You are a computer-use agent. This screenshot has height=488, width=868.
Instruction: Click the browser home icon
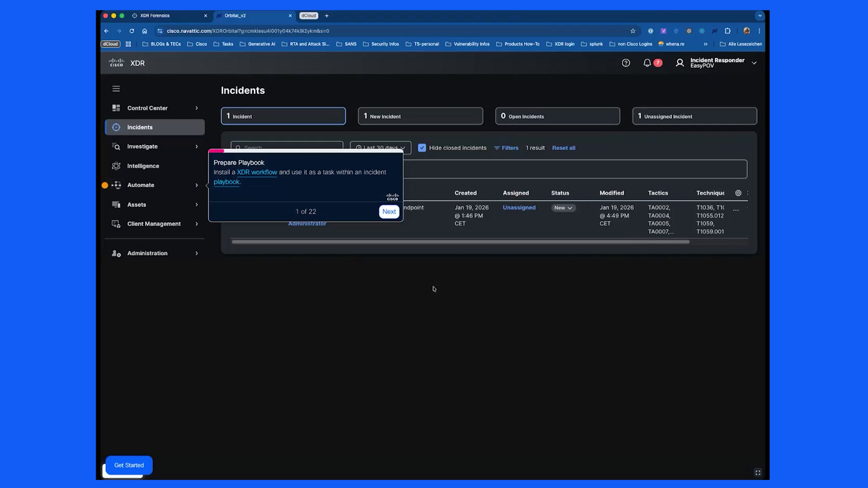[145, 31]
